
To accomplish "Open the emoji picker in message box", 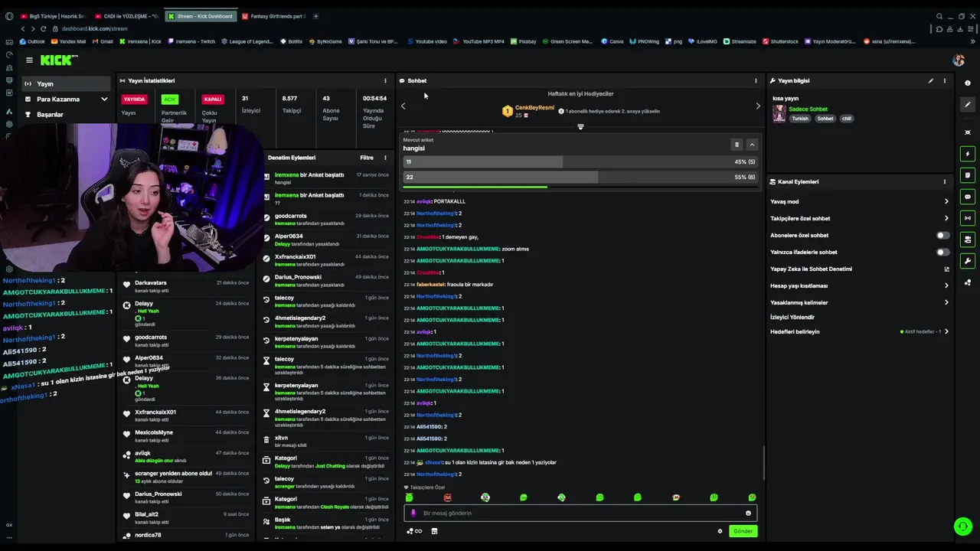I will click(x=748, y=514).
